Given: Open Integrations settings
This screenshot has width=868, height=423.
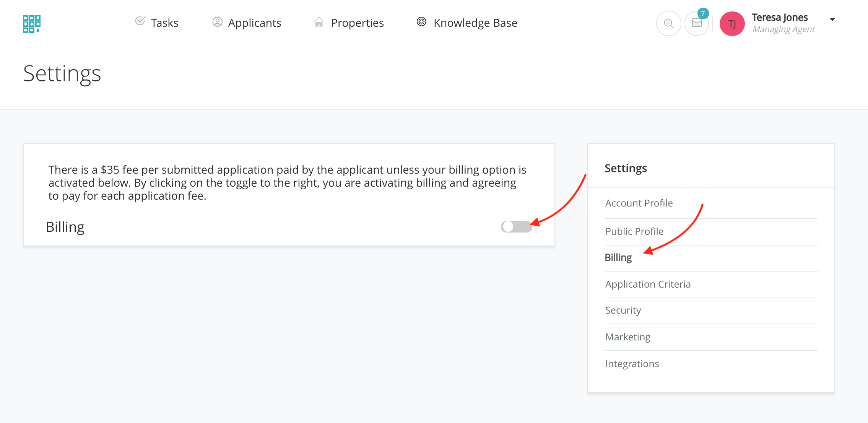Looking at the screenshot, I should click(632, 364).
